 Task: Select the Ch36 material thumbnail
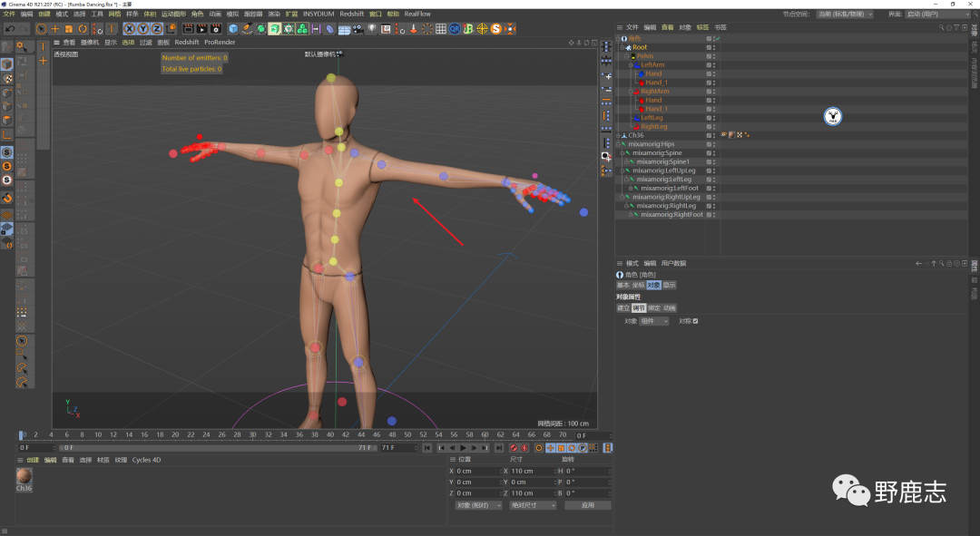coord(24,477)
